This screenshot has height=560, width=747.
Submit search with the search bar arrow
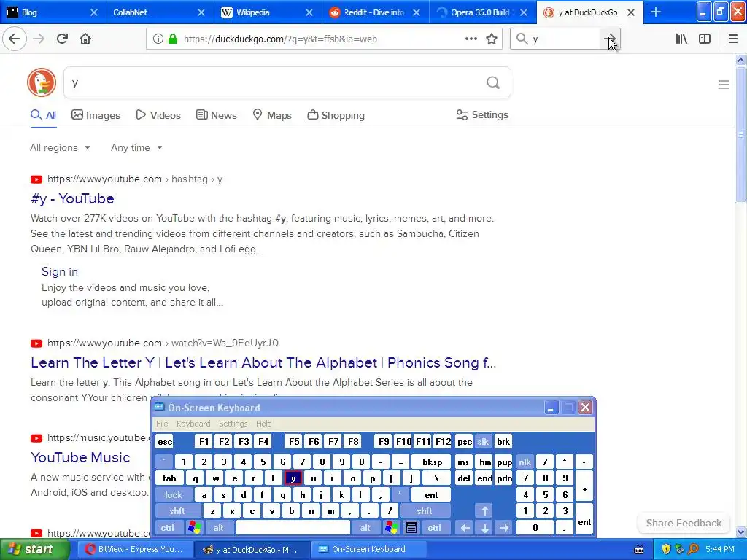609,39
